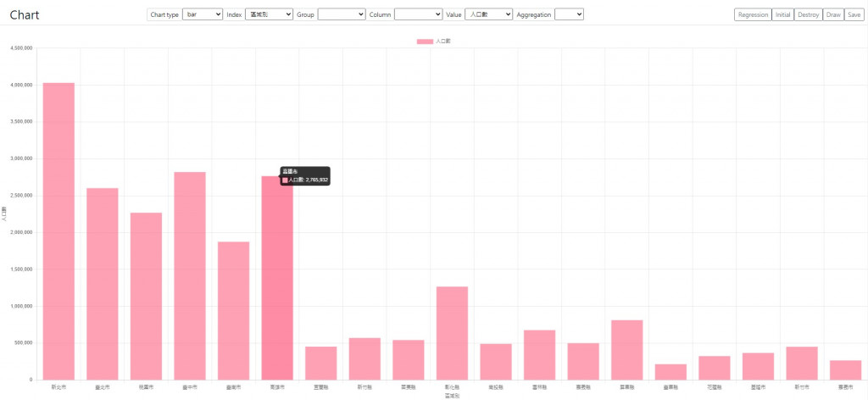Open the Chart type dropdown showing bar

[x=203, y=14]
